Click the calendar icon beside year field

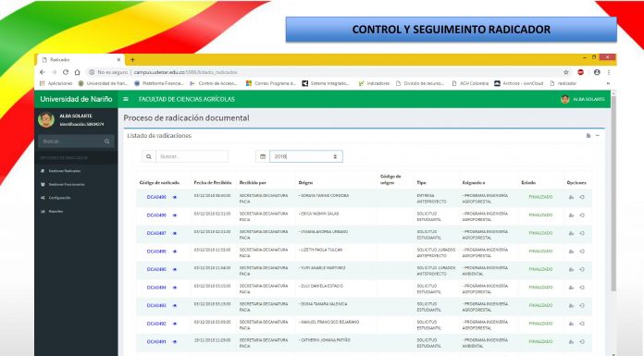click(263, 156)
